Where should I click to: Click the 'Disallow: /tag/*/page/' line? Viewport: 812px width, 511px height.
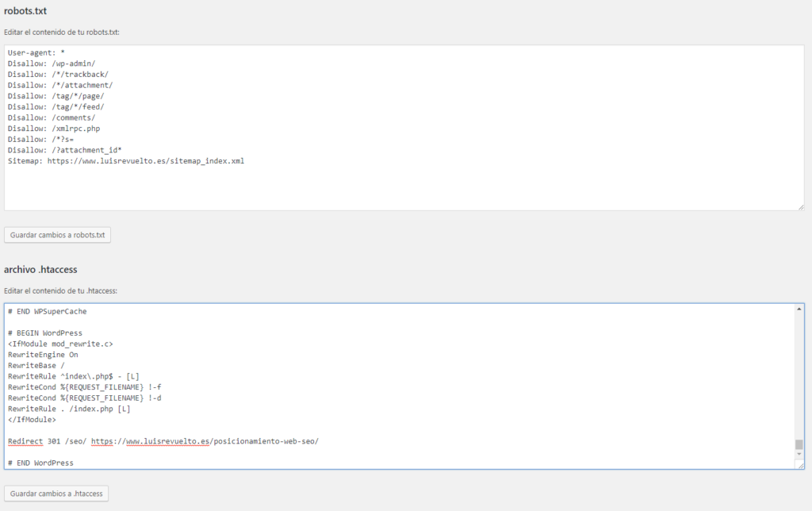pyautogui.click(x=56, y=96)
